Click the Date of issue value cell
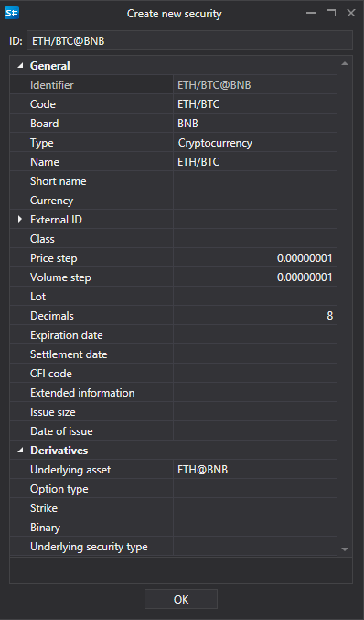Screen dimensions: 364x620 255,431
